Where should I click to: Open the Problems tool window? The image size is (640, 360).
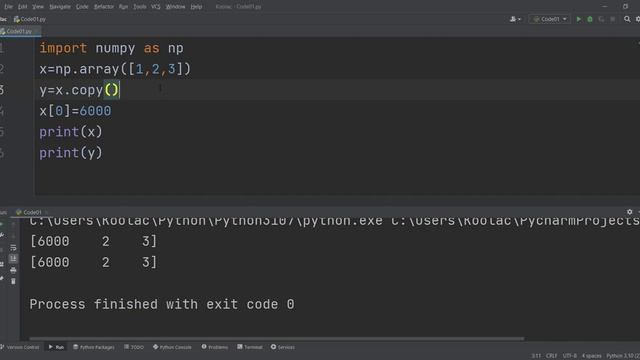tap(215, 347)
